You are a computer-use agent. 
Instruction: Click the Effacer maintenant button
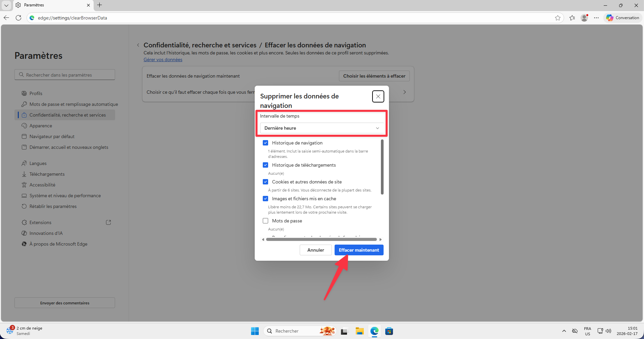359,250
